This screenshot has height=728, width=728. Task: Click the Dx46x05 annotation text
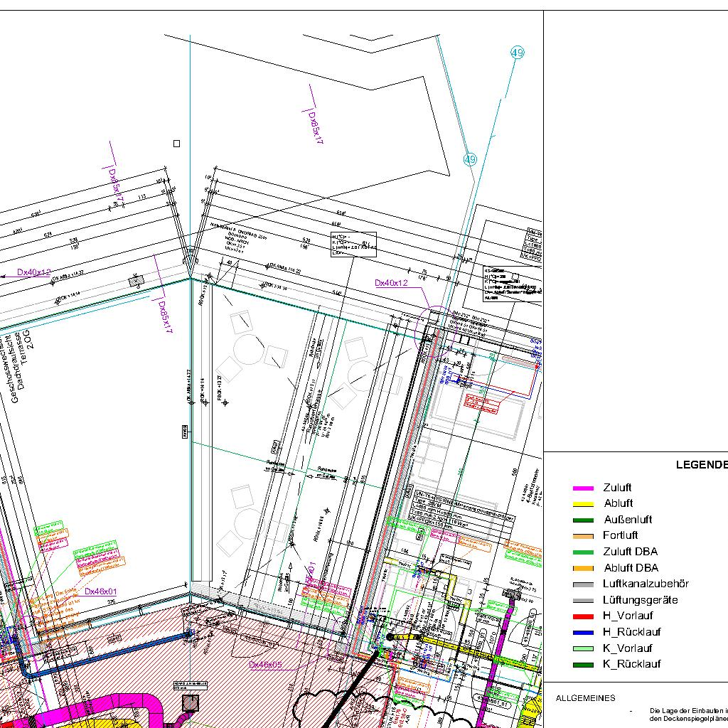pyautogui.click(x=265, y=665)
